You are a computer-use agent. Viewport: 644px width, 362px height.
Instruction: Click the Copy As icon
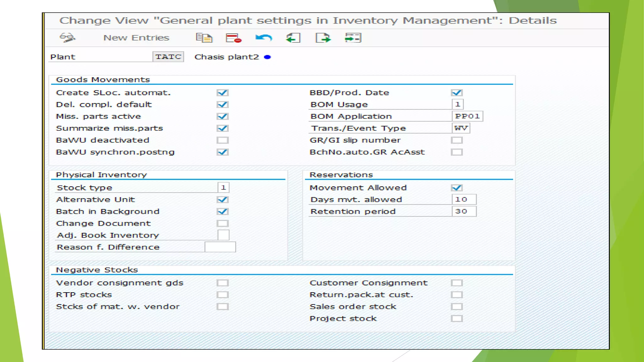204,38
